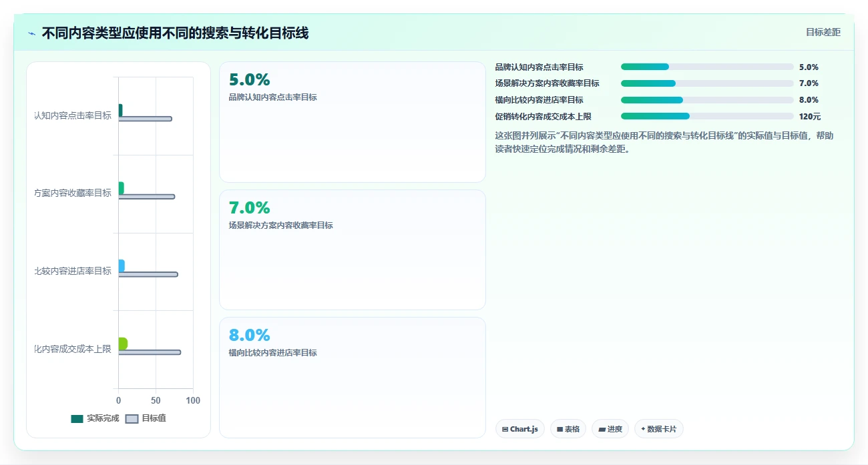
Task: Click the 120元 progress value
Action: pos(810,117)
